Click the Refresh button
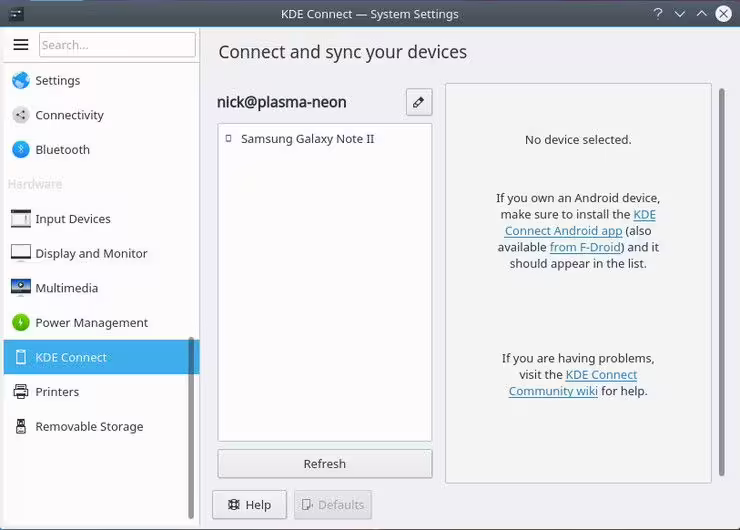The image size is (740, 530). click(x=325, y=464)
